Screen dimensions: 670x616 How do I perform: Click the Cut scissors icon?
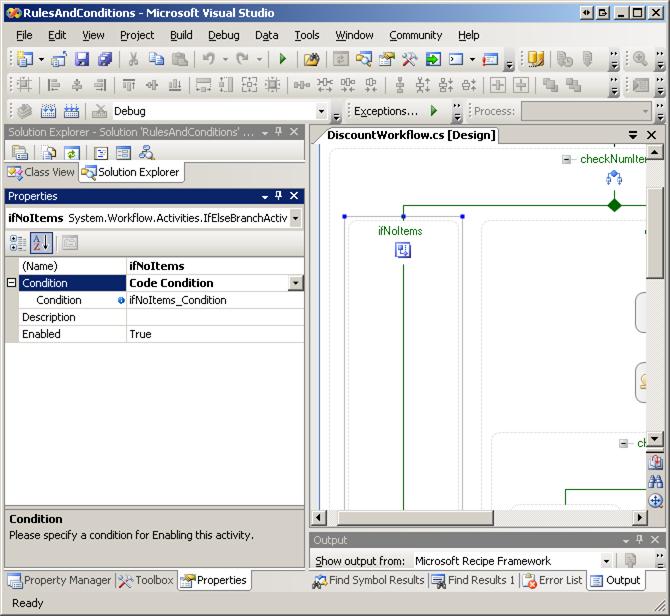(x=133, y=60)
